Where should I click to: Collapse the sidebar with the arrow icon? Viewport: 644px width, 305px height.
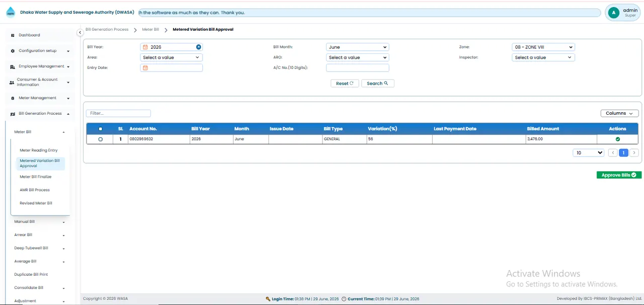tap(80, 33)
